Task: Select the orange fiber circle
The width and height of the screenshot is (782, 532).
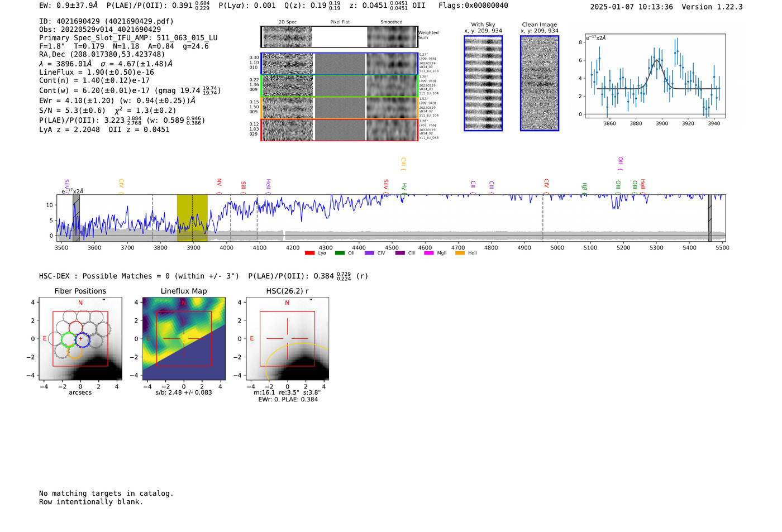Action: click(75, 352)
